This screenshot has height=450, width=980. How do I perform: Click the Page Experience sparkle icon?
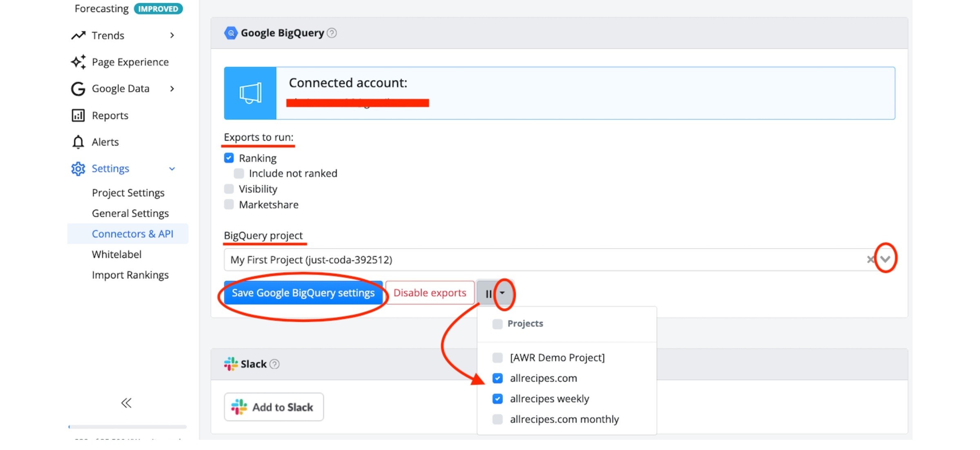(x=78, y=62)
